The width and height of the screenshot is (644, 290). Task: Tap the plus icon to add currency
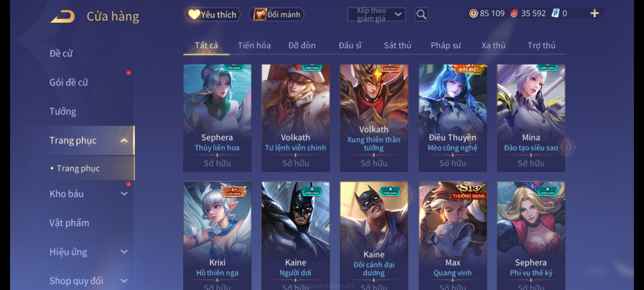pos(595,13)
